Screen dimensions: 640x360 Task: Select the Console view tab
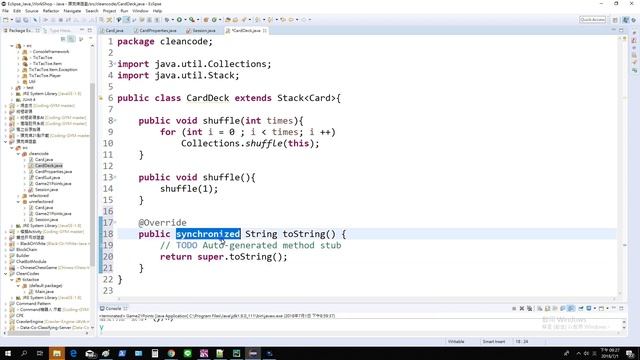(x=114, y=309)
